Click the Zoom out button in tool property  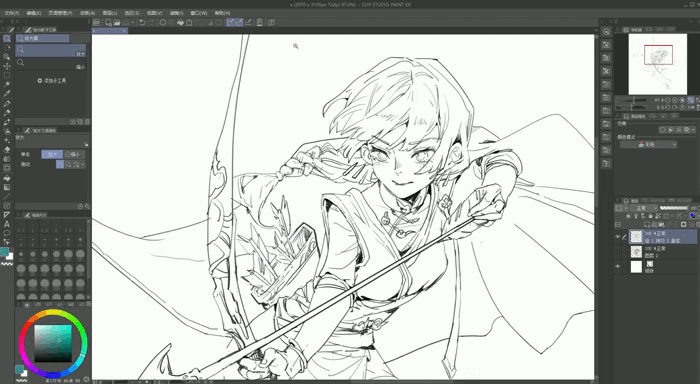coord(74,154)
